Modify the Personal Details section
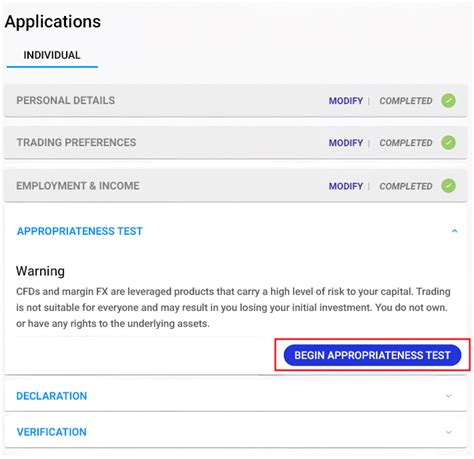The width and height of the screenshot is (474, 459). coord(346,101)
